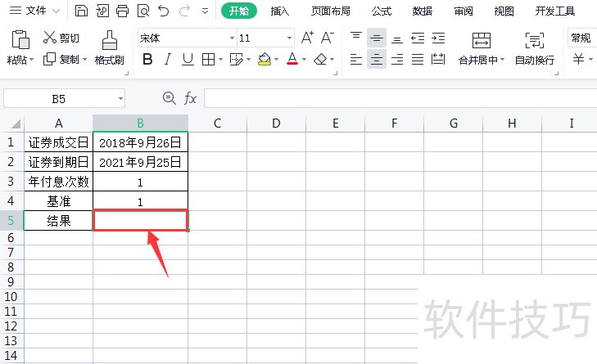This screenshot has width=597, height=364.
Task: Toggle horizontal center alignment
Action: coord(377,60)
